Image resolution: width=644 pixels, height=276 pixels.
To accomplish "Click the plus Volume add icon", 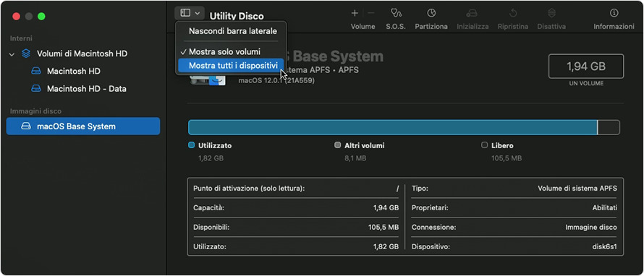I will click(x=355, y=14).
